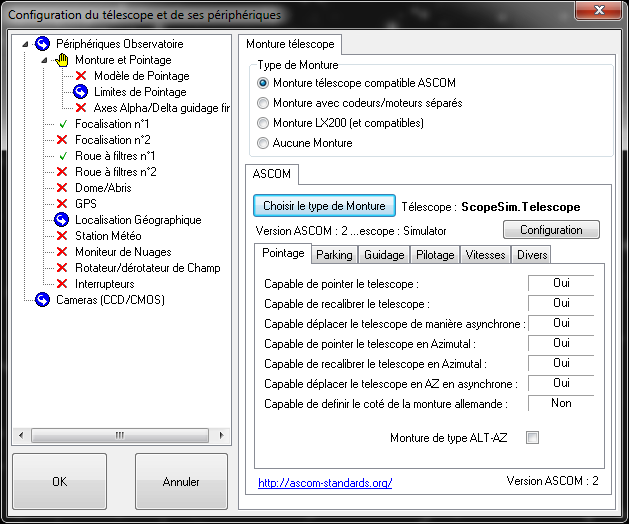Viewport: 629px width, 524px height.
Task: Select the Modèle de Pointage tree item
Action: (x=142, y=76)
